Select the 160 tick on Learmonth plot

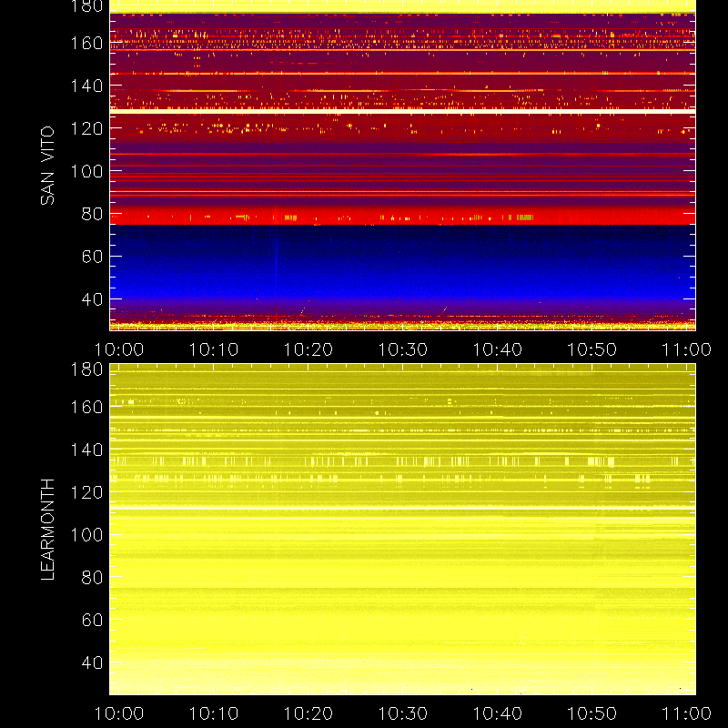(86, 407)
